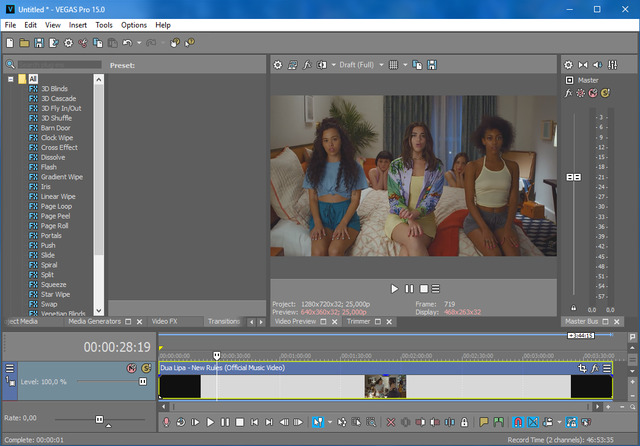Open the Draft (Full) preview quality dropdown

(x=357, y=65)
